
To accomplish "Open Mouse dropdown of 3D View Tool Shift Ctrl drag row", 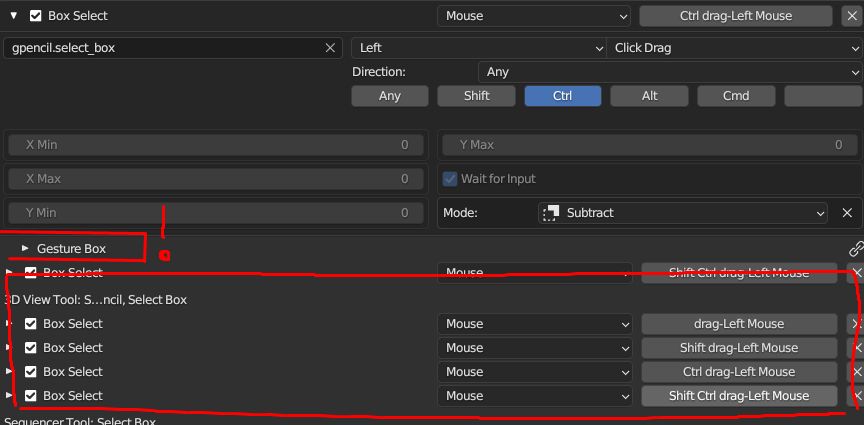I will click(x=534, y=396).
